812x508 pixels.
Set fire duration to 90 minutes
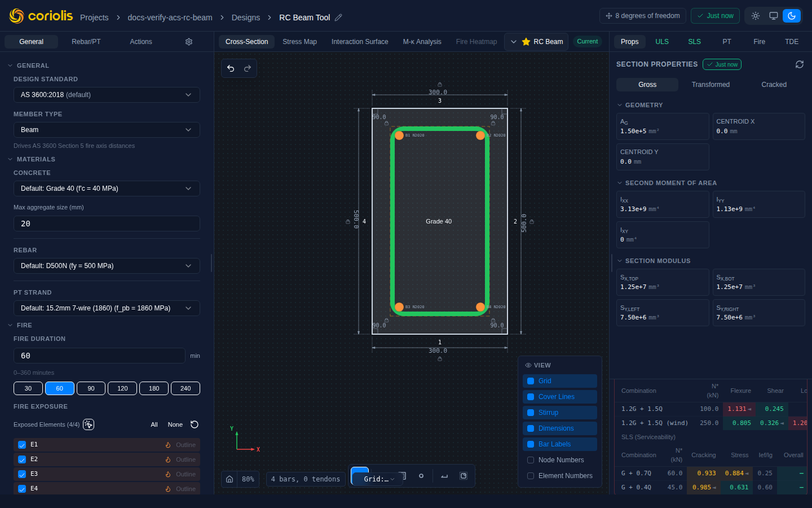(x=91, y=388)
